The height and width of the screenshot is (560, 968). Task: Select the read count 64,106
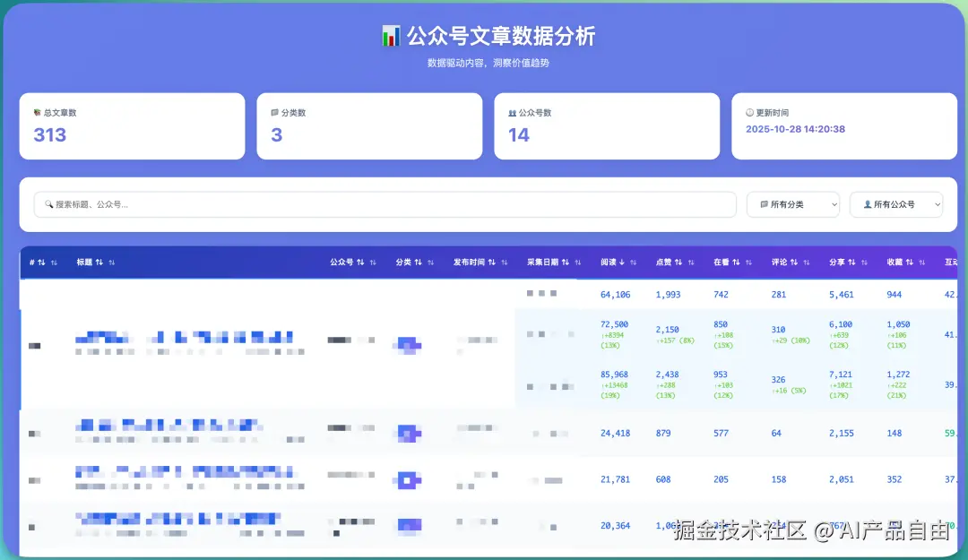[x=616, y=295]
